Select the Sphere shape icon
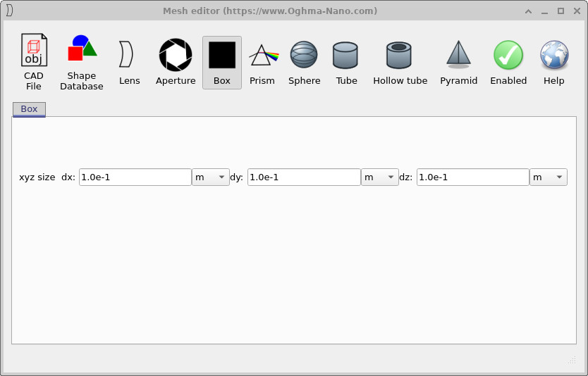 coord(304,62)
